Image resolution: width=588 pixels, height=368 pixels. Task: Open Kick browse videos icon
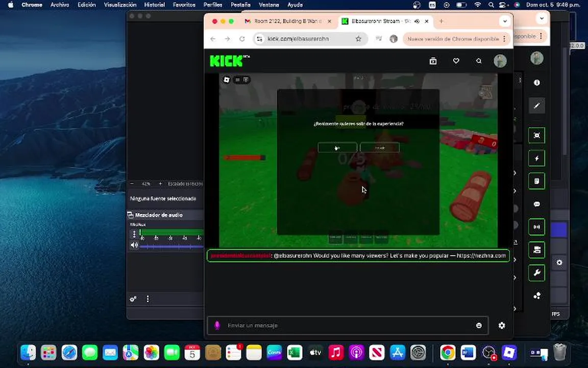click(433, 61)
